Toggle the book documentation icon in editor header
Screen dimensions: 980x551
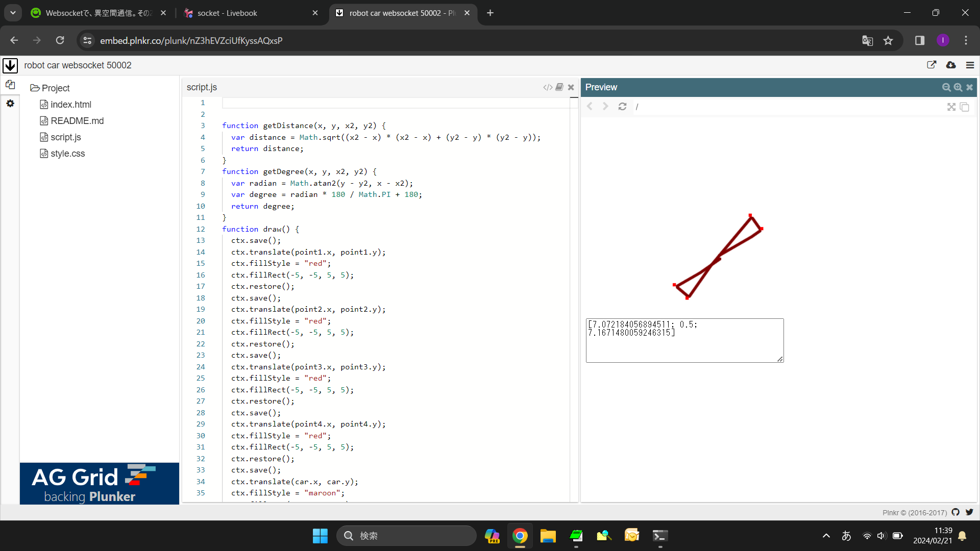tap(559, 87)
